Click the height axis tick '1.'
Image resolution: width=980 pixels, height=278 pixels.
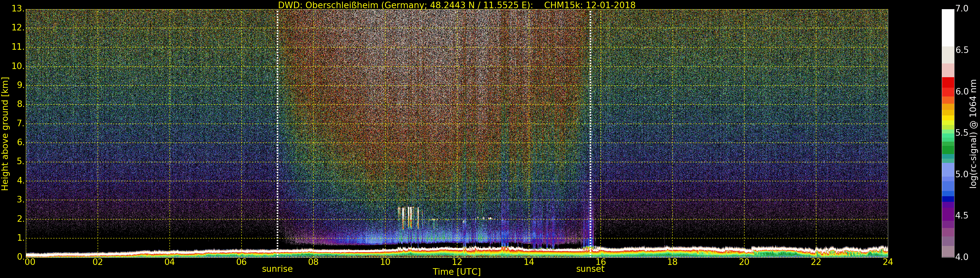tap(21, 238)
